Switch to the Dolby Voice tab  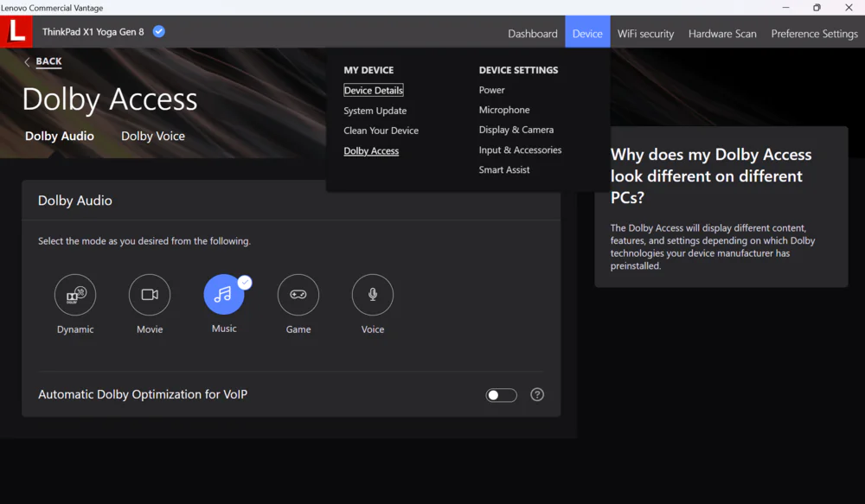click(153, 137)
